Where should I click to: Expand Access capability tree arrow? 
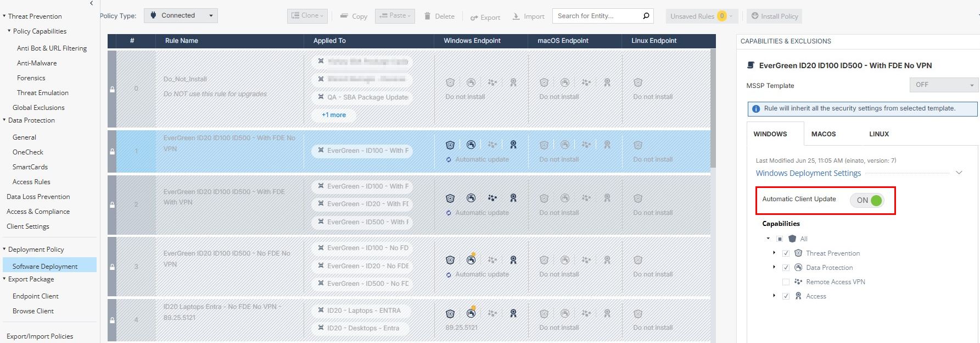click(774, 296)
